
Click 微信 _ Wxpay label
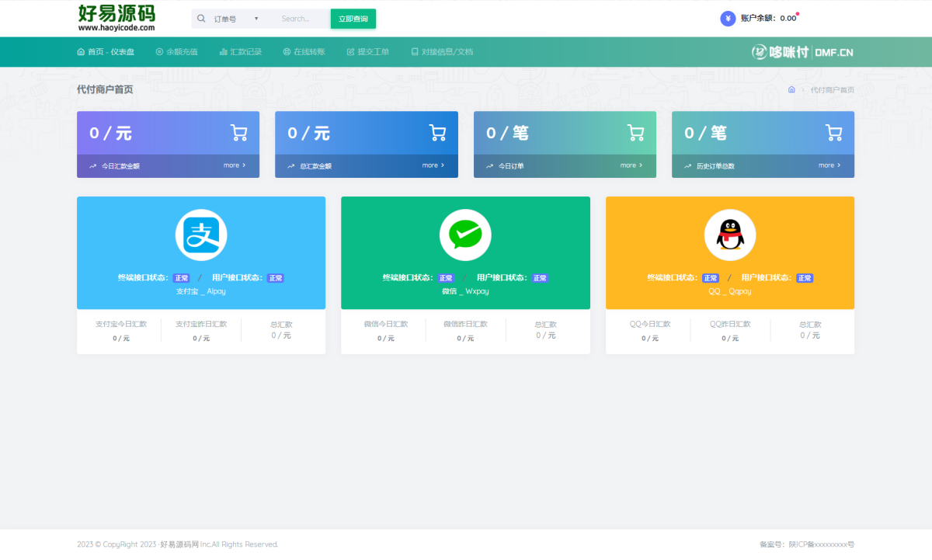coord(465,291)
